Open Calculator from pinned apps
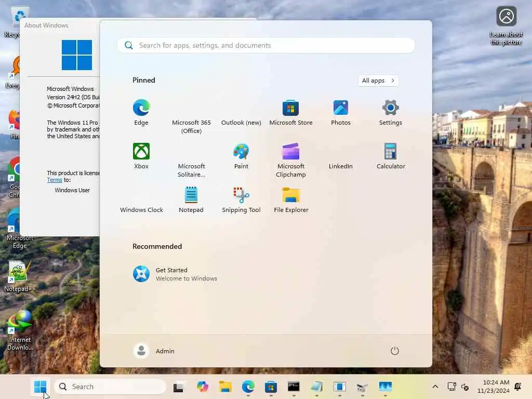 [x=391, y=156]
